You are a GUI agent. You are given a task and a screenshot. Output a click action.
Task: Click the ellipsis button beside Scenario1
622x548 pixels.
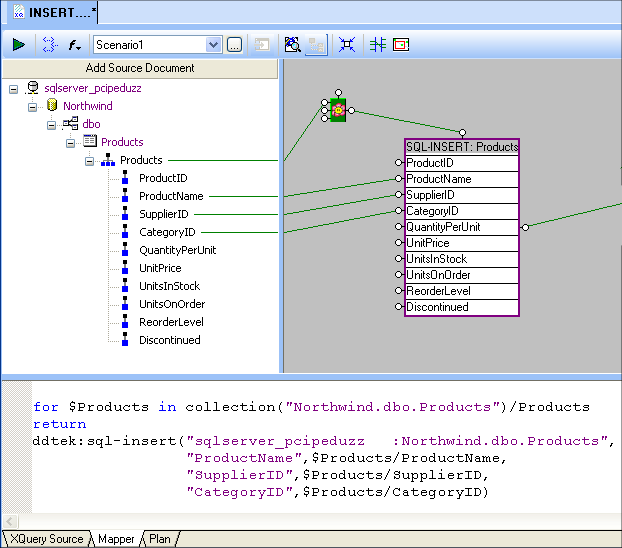234,44
